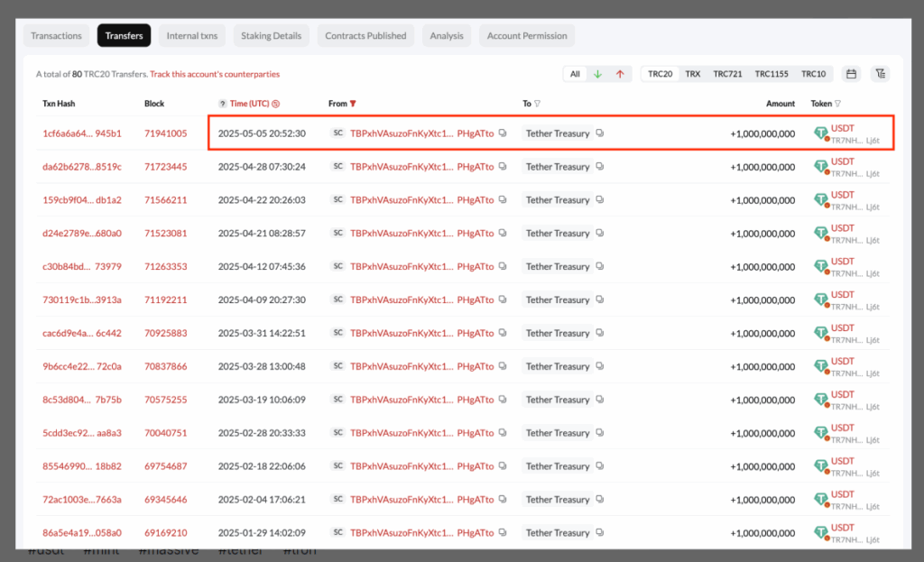Open the calendar date range picker

tap(850, 74)
